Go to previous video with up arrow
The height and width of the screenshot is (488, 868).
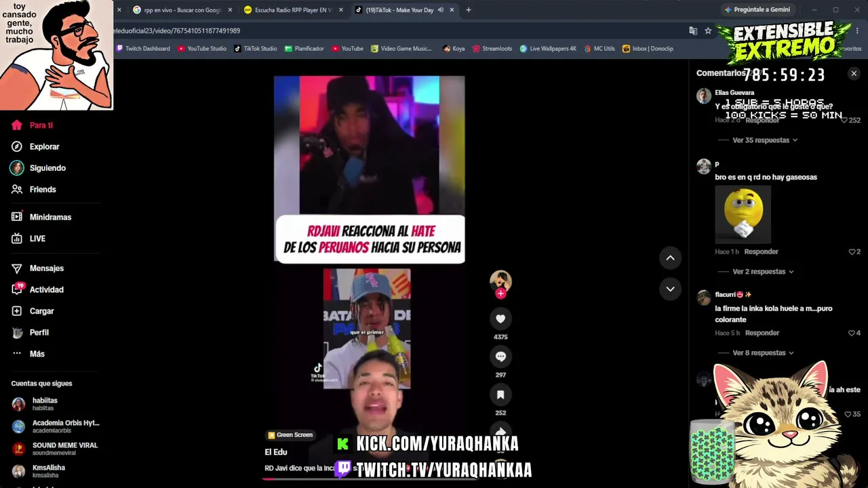(x=670, y=258)
